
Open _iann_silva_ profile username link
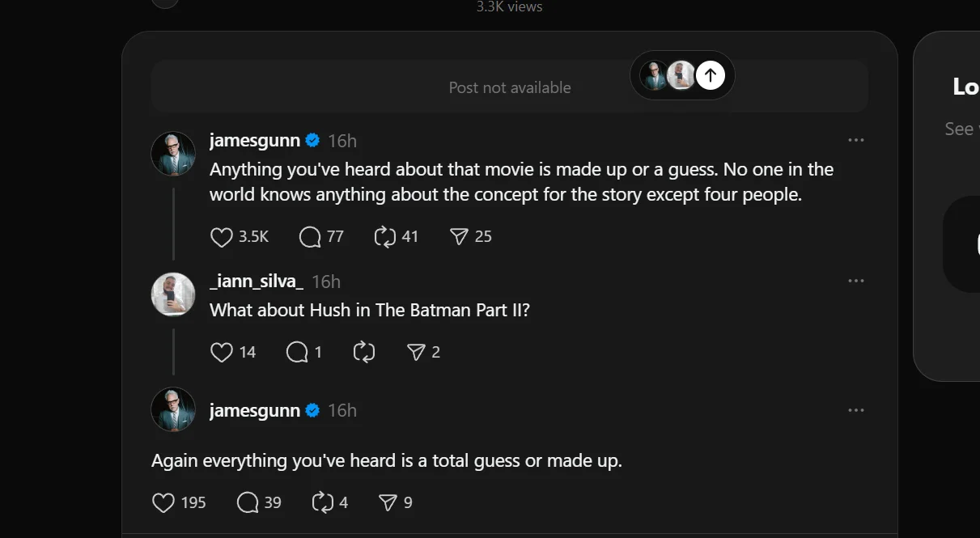click(257, 281)
